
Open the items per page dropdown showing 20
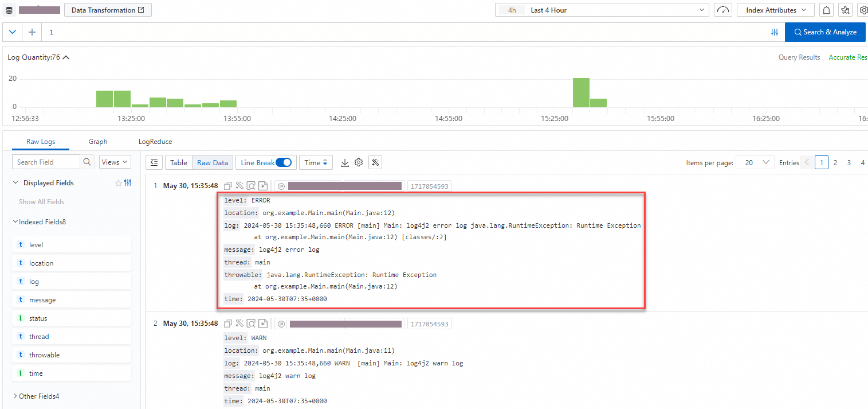pos(755,163)
